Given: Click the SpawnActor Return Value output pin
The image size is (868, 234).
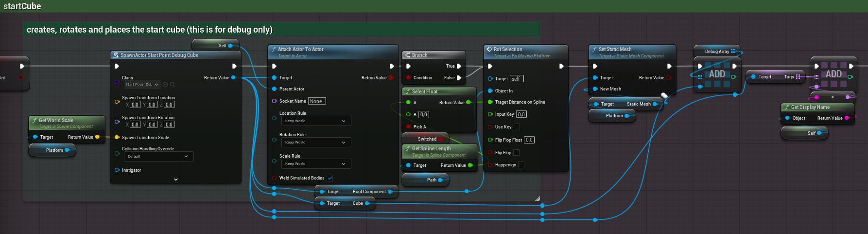Looking at the screenshot, I should pyautogui.click(x=234, y=78).
